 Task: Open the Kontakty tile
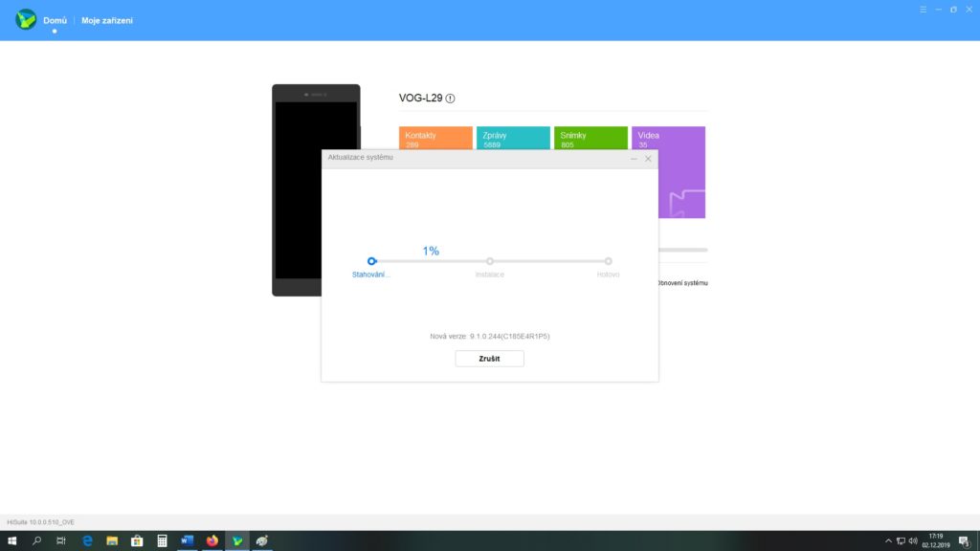point(435,138)
